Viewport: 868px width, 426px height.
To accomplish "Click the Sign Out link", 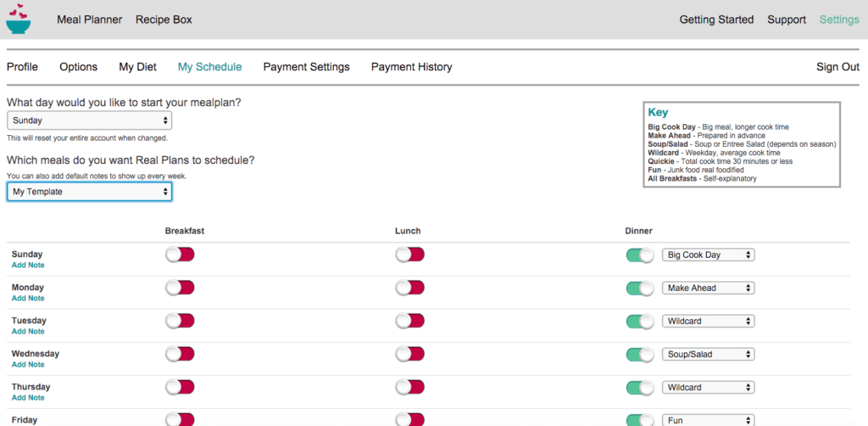I will pos(837,67).
